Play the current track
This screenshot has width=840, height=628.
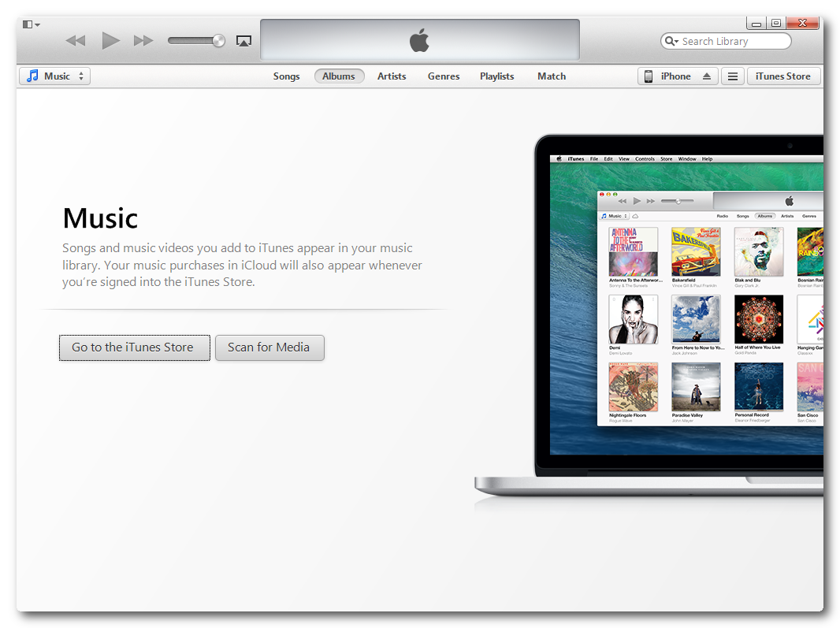[111, 41]
